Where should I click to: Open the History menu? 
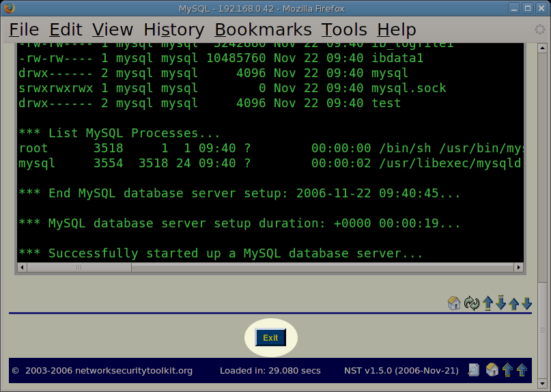point(173,30)
